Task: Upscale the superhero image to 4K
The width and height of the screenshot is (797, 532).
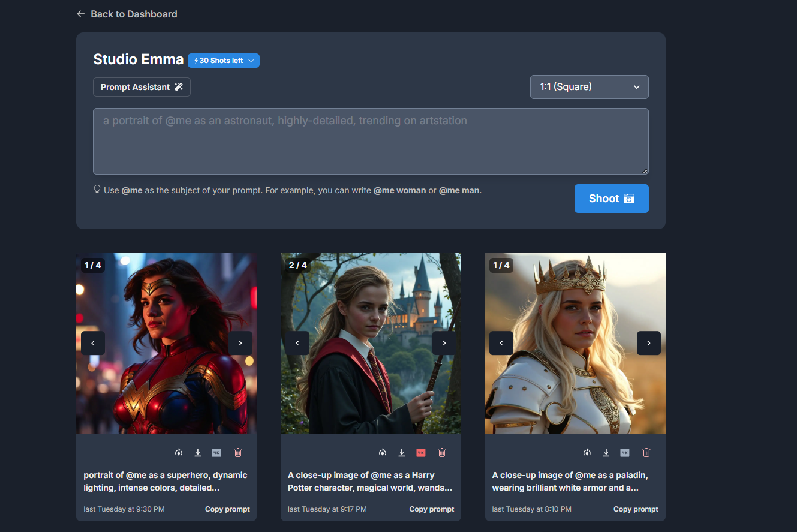Action: click(x=216, y=453)
